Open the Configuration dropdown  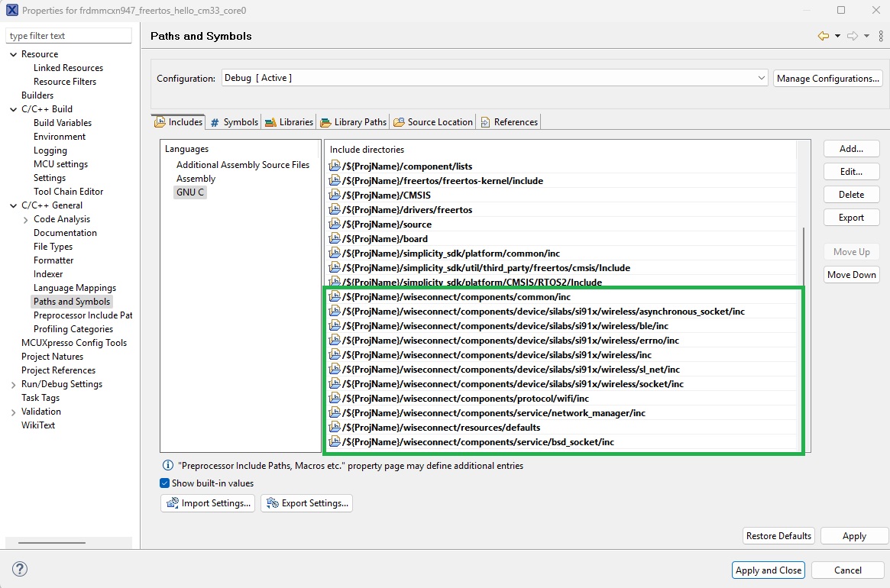pos(761,77)
